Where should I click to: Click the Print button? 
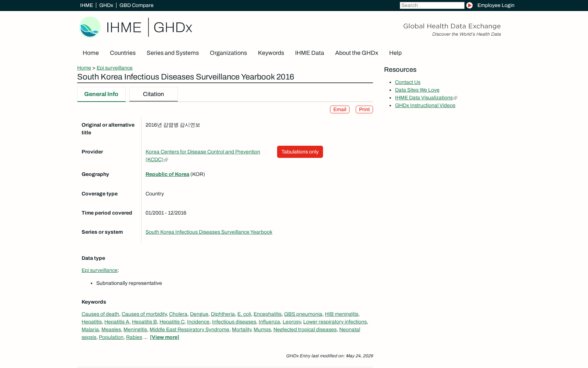coord(364,110)
